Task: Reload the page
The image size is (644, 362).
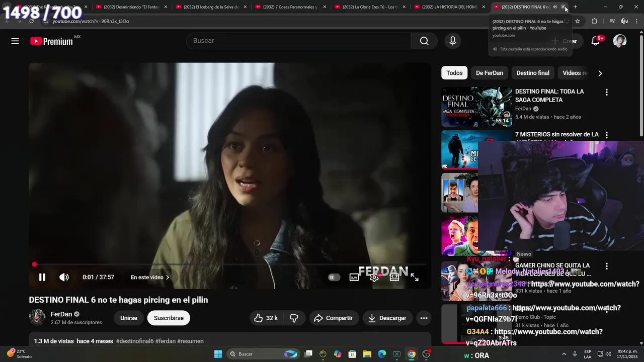Action: [x=31, y=21]
